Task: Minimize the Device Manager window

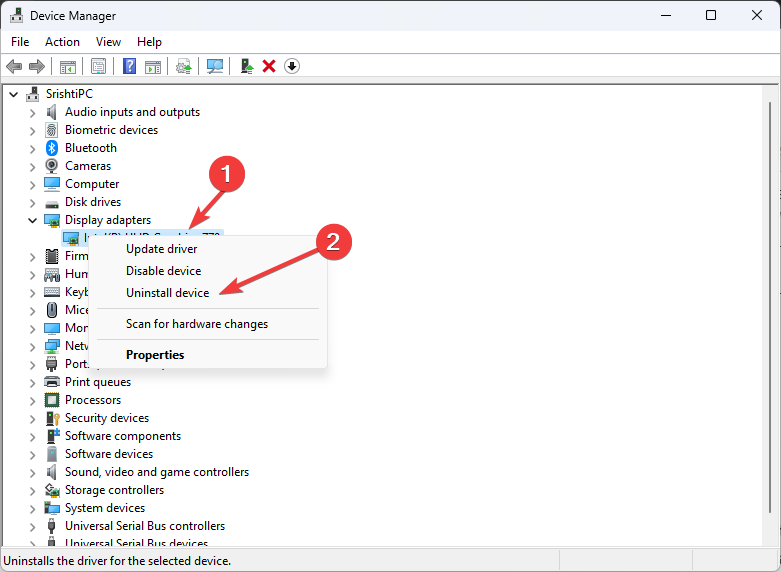Action: tap(666, 15)
